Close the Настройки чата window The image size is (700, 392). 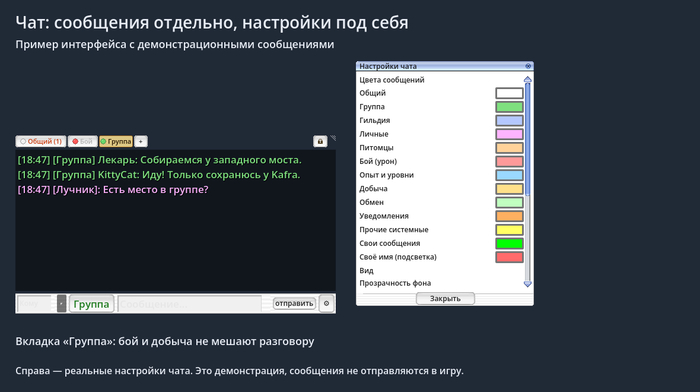(x=528, y=66)
